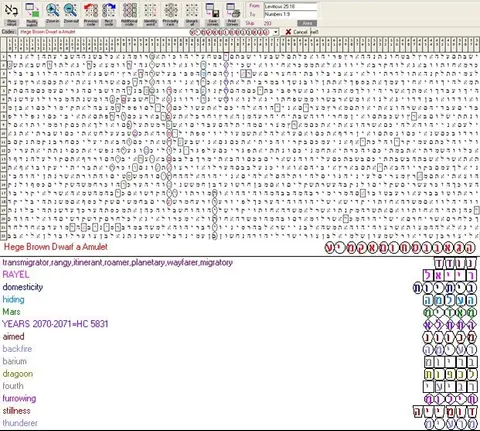The height and width of the screenshot is (431, 480).
Task: Select the red heading Hege Brown Dwarf a Amulet
Action: [x=56, y=247]
